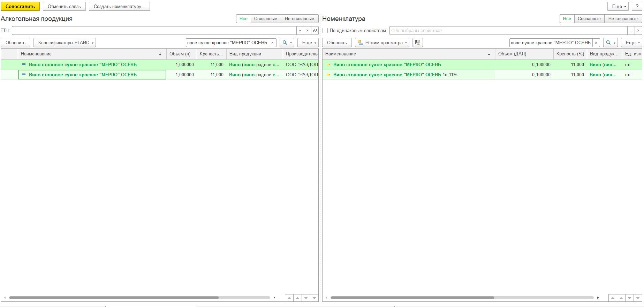Jump to last row in right table
Viewport: 644px width, 307px height.
tap(638, 298)
